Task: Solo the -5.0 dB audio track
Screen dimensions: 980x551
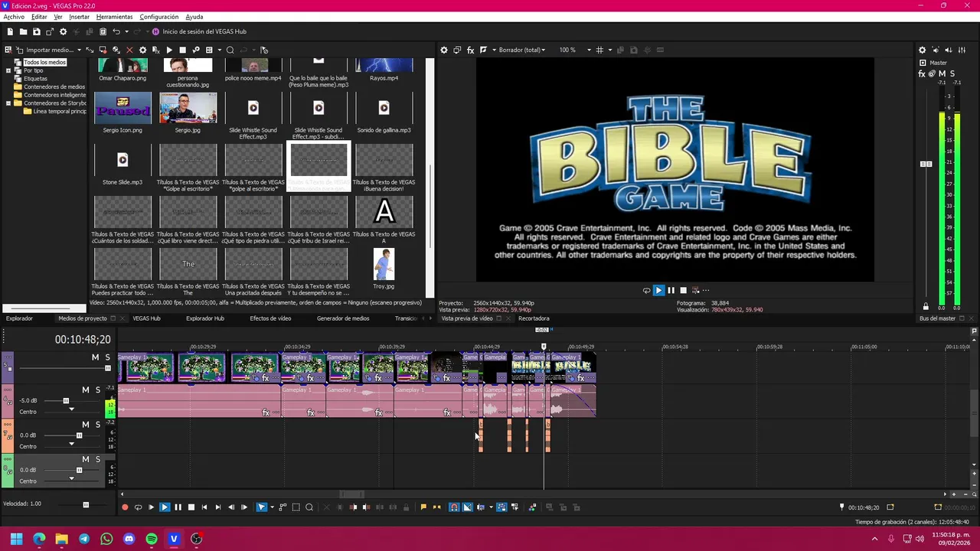Action: pos(98,390)
